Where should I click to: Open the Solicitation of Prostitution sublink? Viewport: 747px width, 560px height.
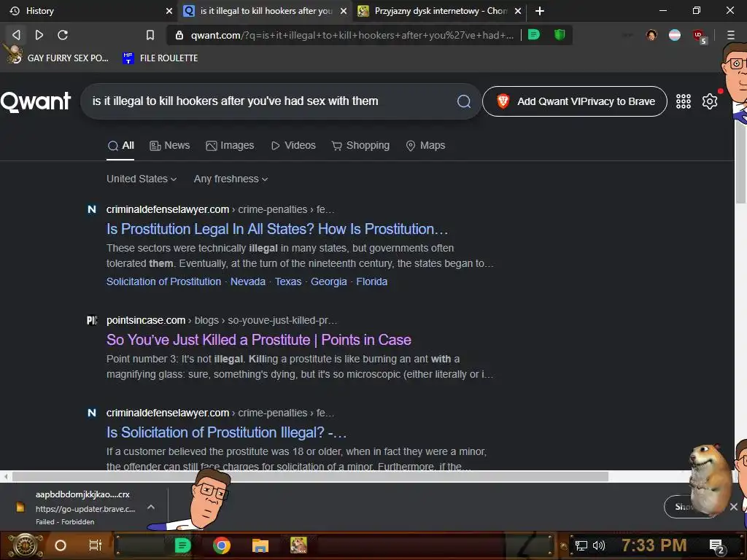tap(163, 281)
